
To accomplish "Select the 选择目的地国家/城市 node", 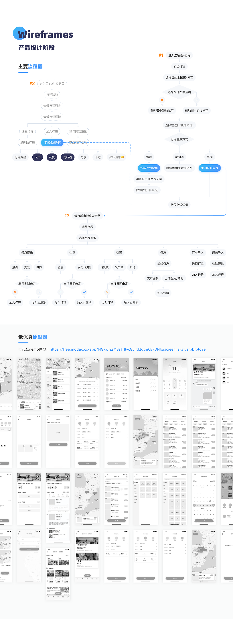I will click(x=179, y=78).
